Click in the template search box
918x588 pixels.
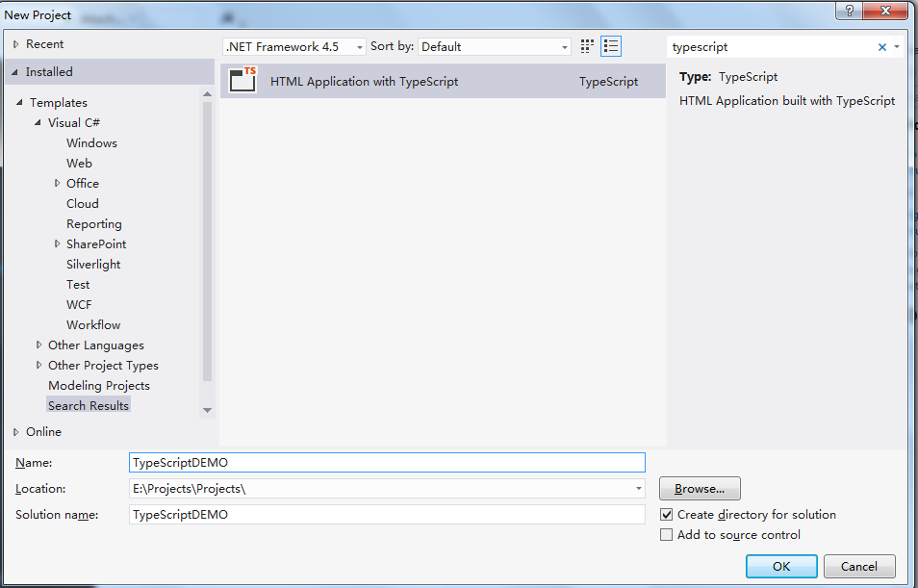771,47
